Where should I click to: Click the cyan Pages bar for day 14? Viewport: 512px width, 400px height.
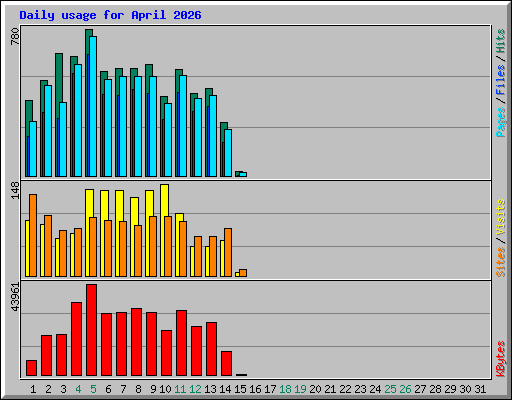tap(228, 153)
